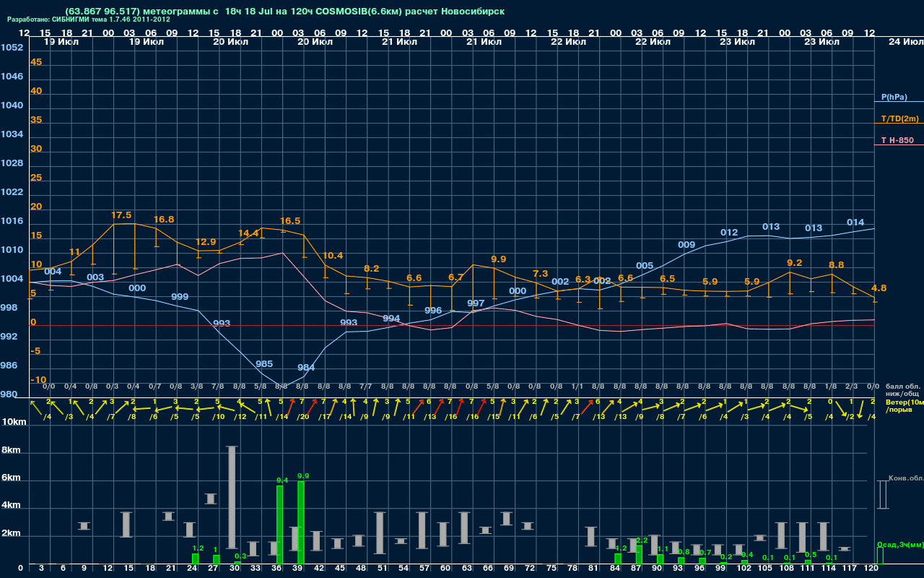Select the 14.4 temperature label
The width and height of the screenshot is (924, 578).
[248, 233]
